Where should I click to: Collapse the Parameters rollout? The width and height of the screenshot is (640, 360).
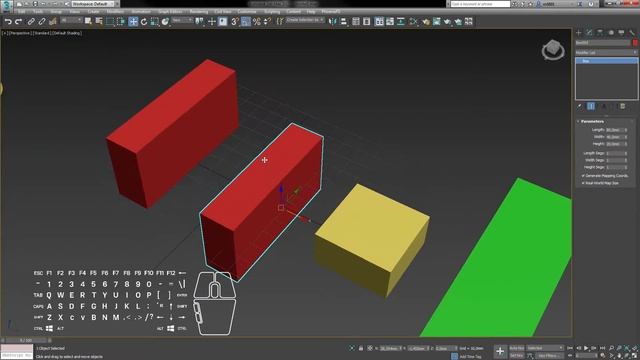click(592, 122)
